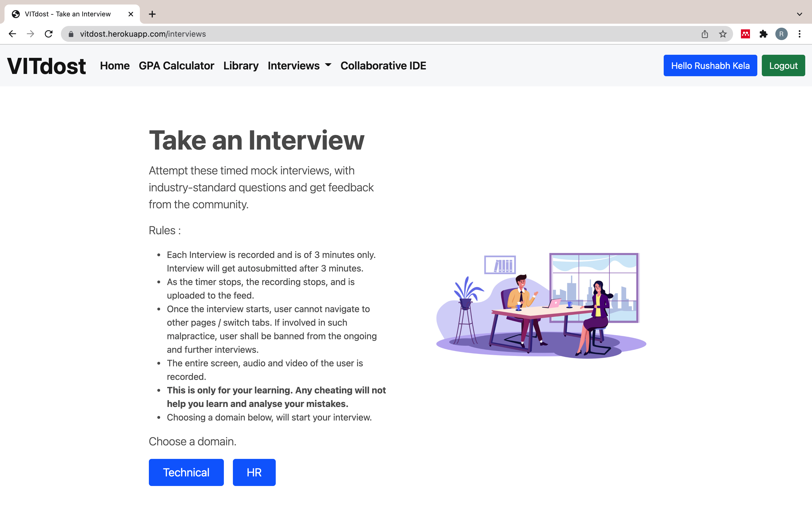Click rule 'Each Interview is recorded'
The height and width of the screenshot is (508, 812).
tap(272, 262)
